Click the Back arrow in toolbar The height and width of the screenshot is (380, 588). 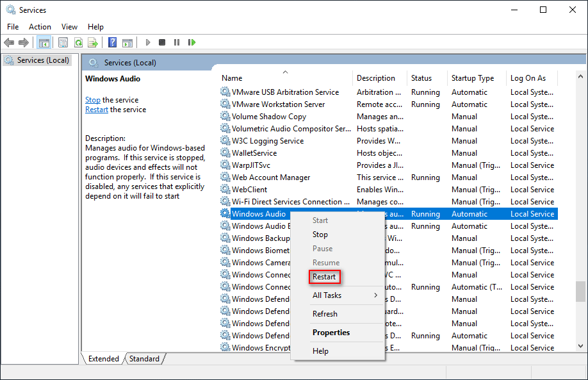[x=9, y=42]
